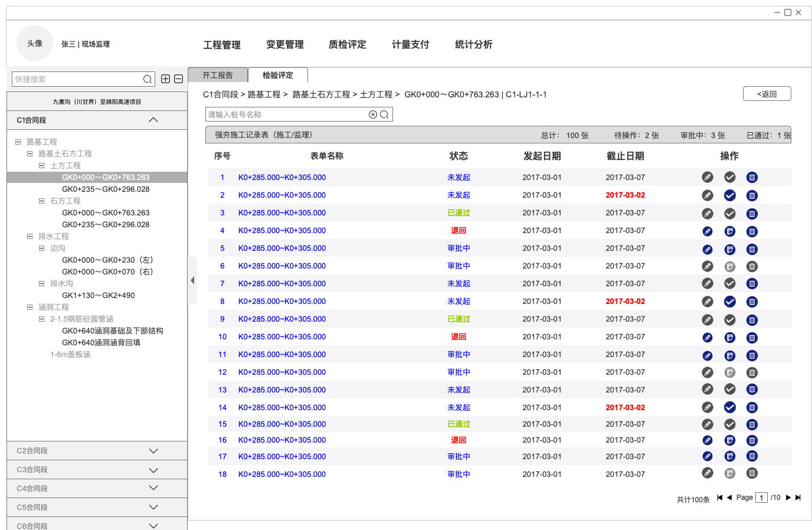This screenshot has height=530, width=812.
Task: Go to the first page
Action: coord(720,498)
